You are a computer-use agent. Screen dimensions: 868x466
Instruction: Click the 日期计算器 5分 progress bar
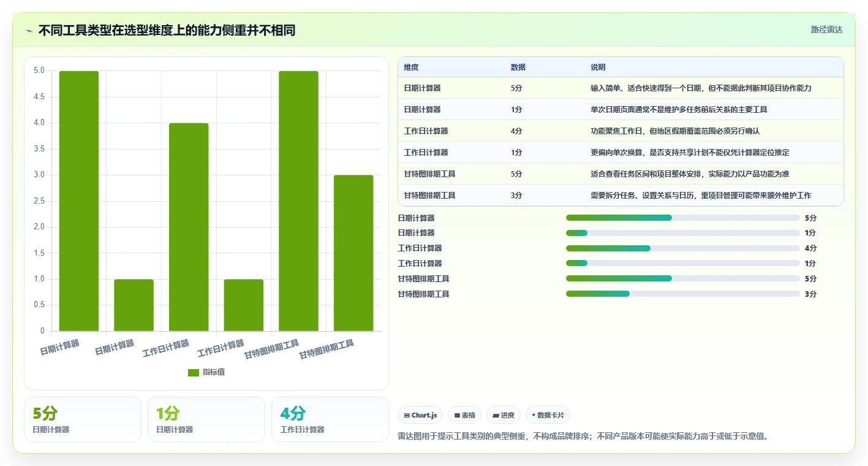coord(683,218)
